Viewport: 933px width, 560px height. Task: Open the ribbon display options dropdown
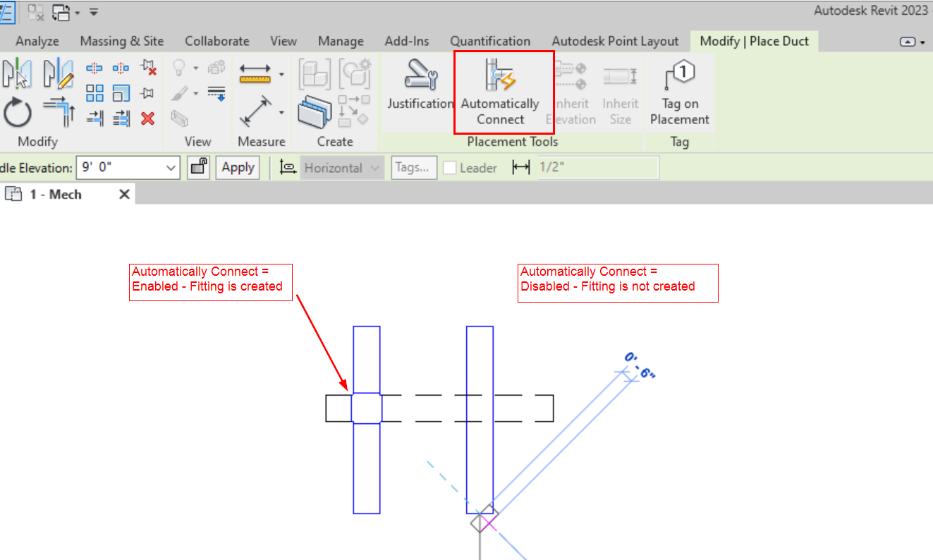click(913, 42)
